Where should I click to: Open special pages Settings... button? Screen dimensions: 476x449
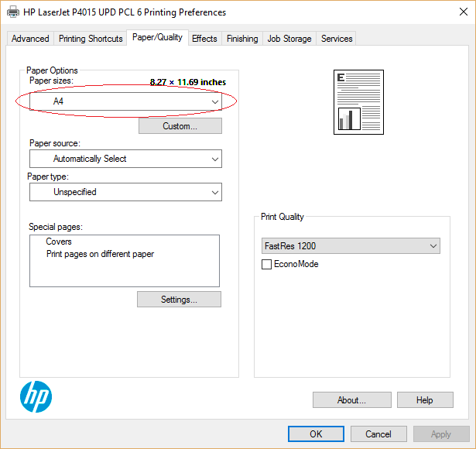[x=179, y=300]
